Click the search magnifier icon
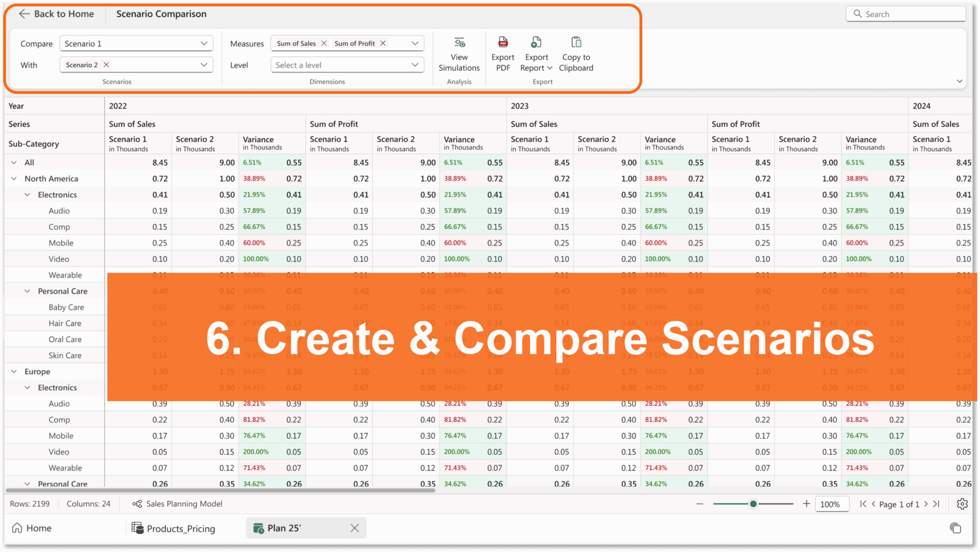Viewport: 980px width, 552px height. (858, 13)
